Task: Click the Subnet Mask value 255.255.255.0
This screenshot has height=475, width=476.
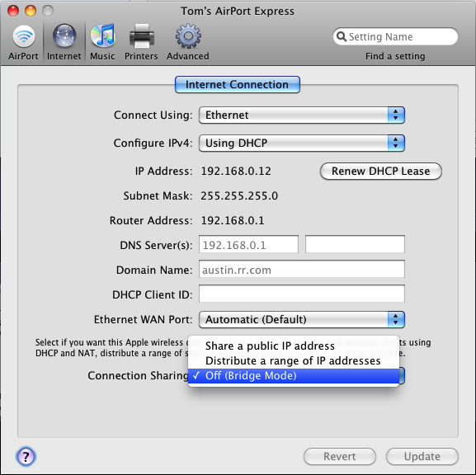Action: (x=239, y=196)
